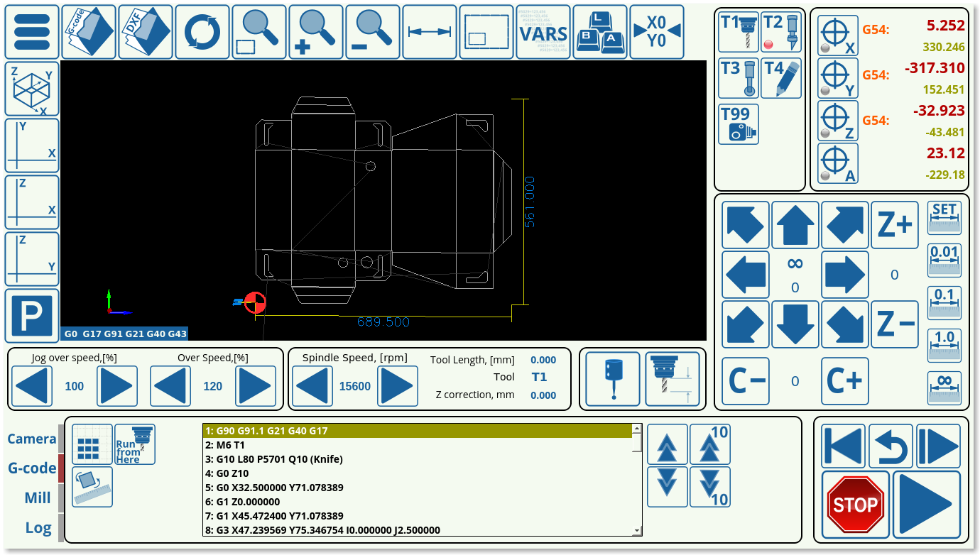This screenshot has width=980, height=555.
Task: Open the VARS variables panel
Action: (x=543, y=32)
